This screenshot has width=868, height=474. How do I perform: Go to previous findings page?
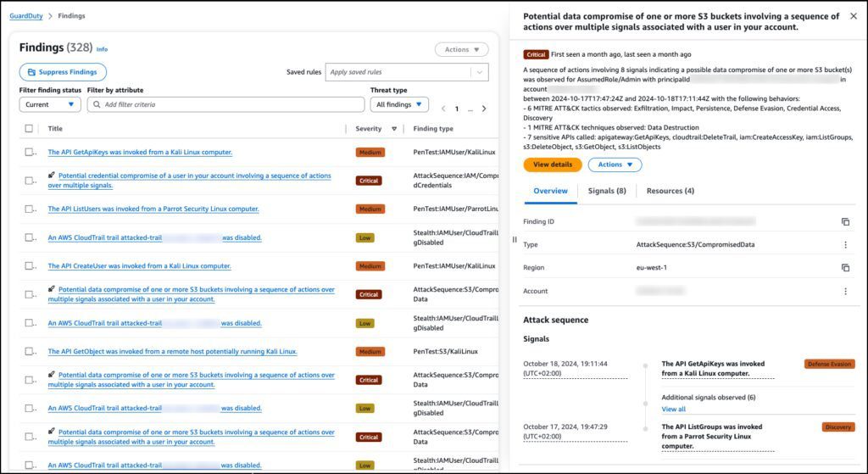pyautogui.click(x=442, y=109)
